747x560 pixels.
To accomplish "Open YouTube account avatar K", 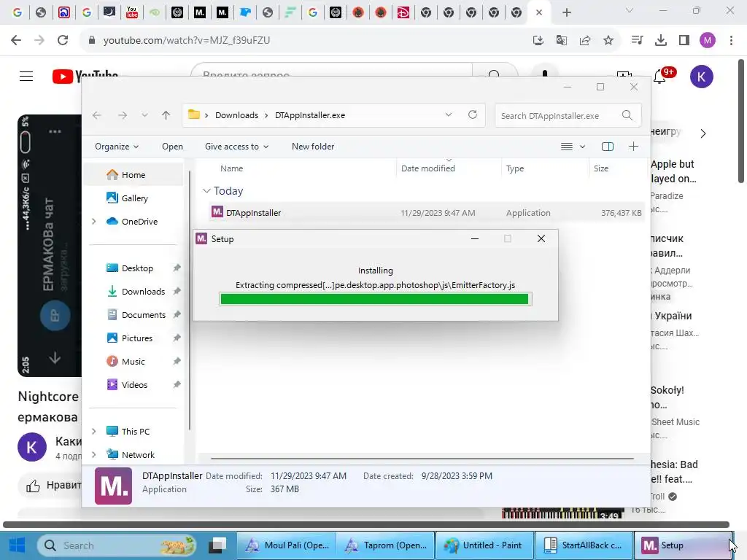I will 701,77.
